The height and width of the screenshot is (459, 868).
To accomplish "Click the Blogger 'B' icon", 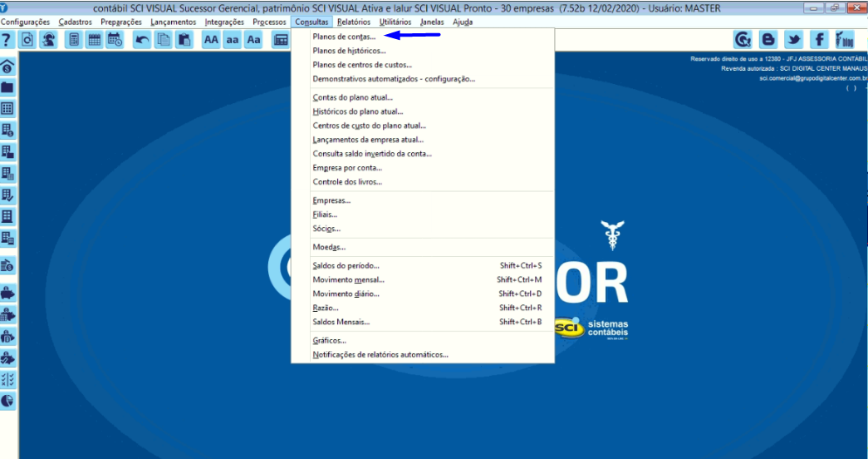I will click(x=768, y=39).
